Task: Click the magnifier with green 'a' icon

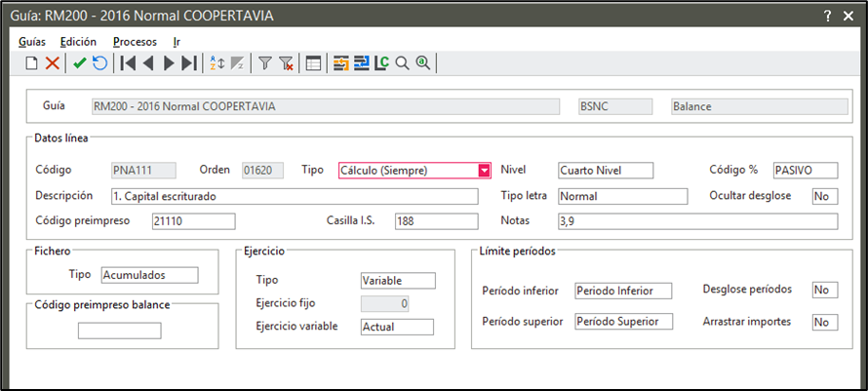Action: tap(423, 63)
